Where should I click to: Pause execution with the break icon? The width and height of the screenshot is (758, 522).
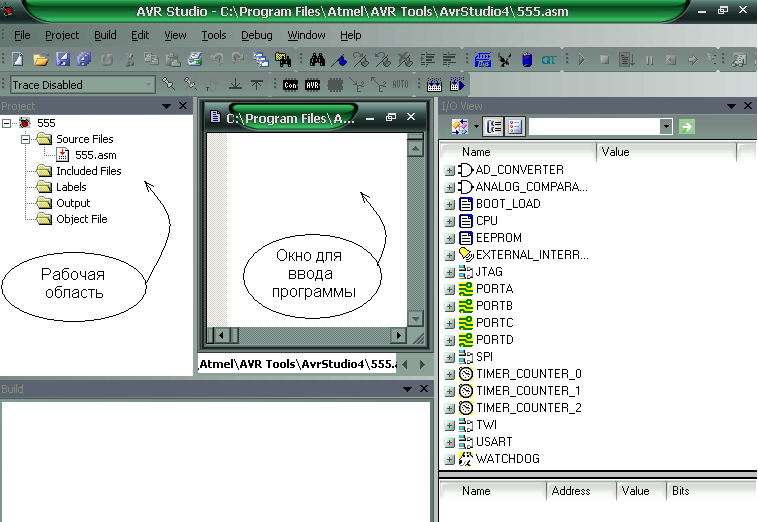[x=649, y=60]
